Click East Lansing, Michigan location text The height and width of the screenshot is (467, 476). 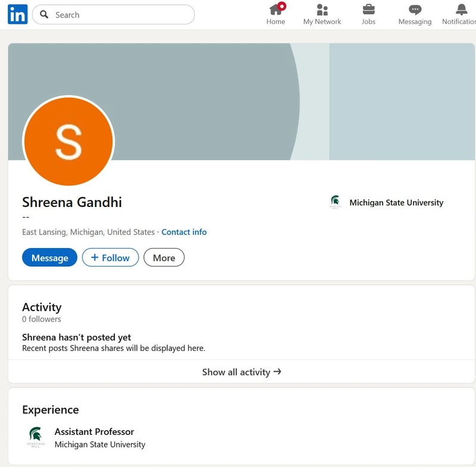point(88,232)
